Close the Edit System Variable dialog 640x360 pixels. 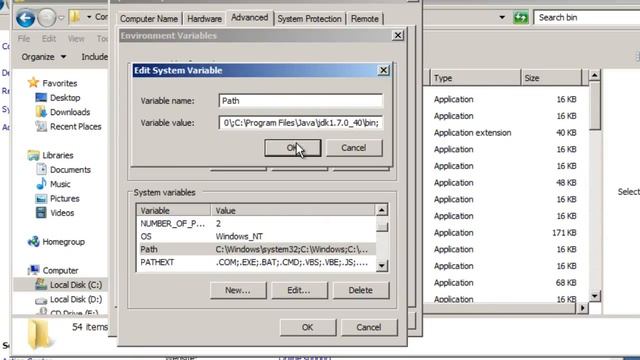(383, 70)
